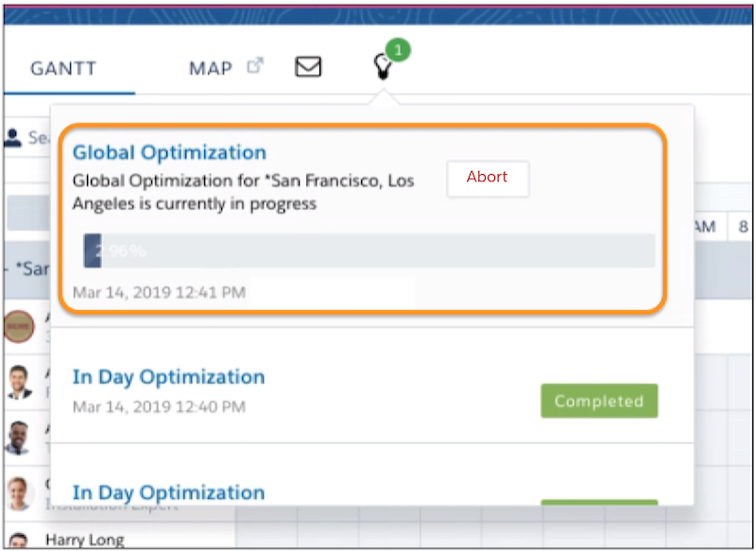Viewport: 756px width, 551px height.
Task: Abort the Global Optimization in progress
Action: click(x=488, y=178)
